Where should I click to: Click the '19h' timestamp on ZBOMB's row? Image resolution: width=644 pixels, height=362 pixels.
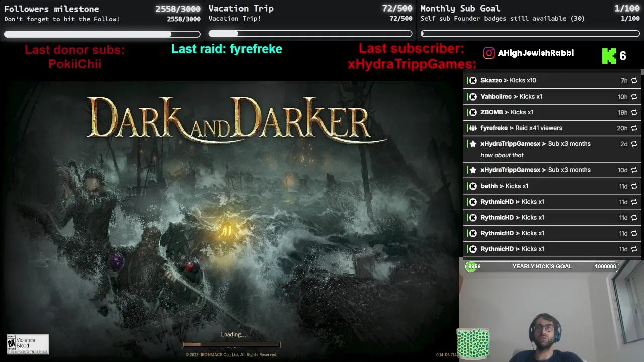click(x=623, y=112)
